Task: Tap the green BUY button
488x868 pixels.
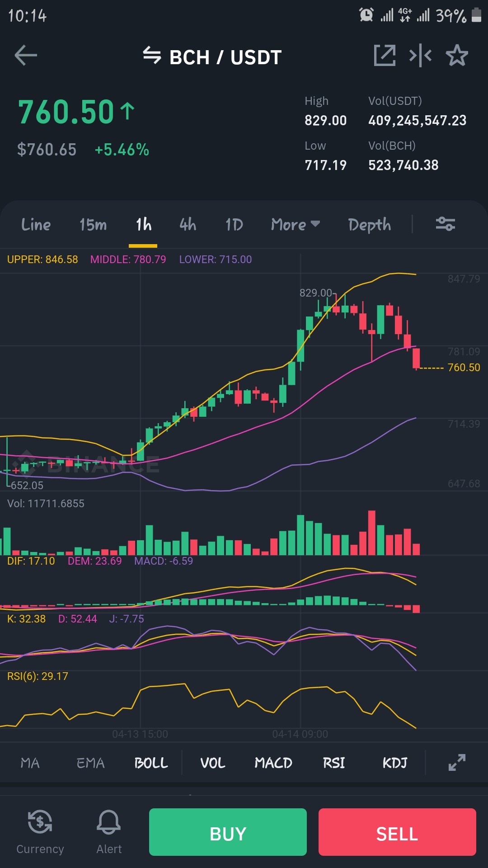Action: pyautogui.click(x=228, y=832)
